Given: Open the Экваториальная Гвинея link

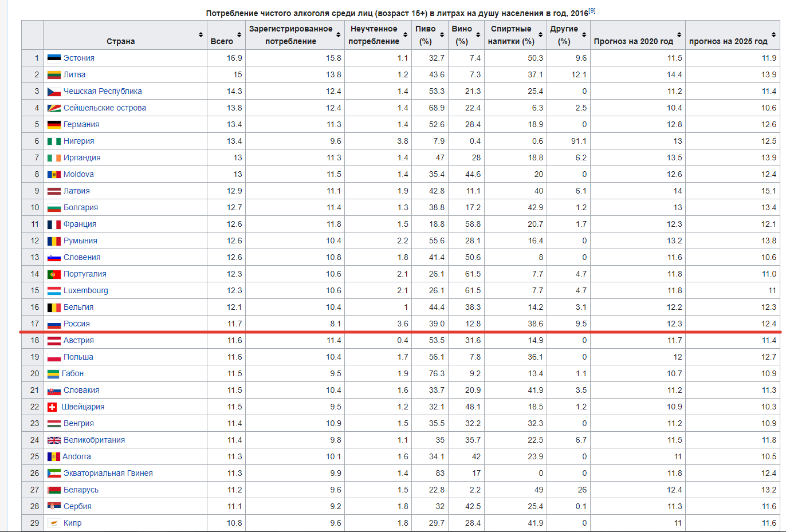Looking at the screenshot, I should pos(108,473).
